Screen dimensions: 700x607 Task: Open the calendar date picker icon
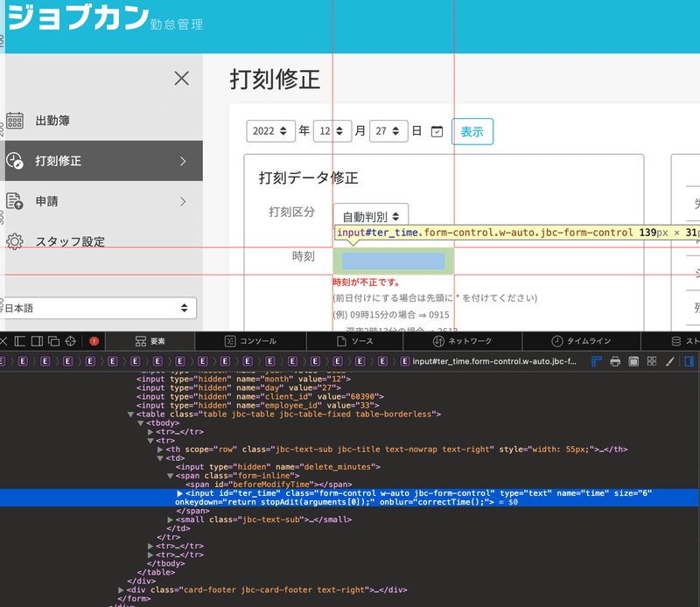(437, 131)
